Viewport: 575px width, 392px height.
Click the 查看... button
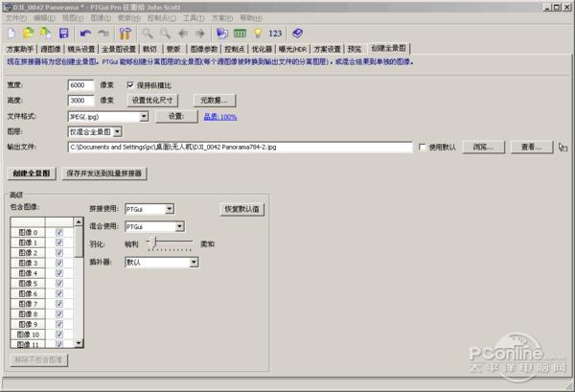click(x=531, y=147)
